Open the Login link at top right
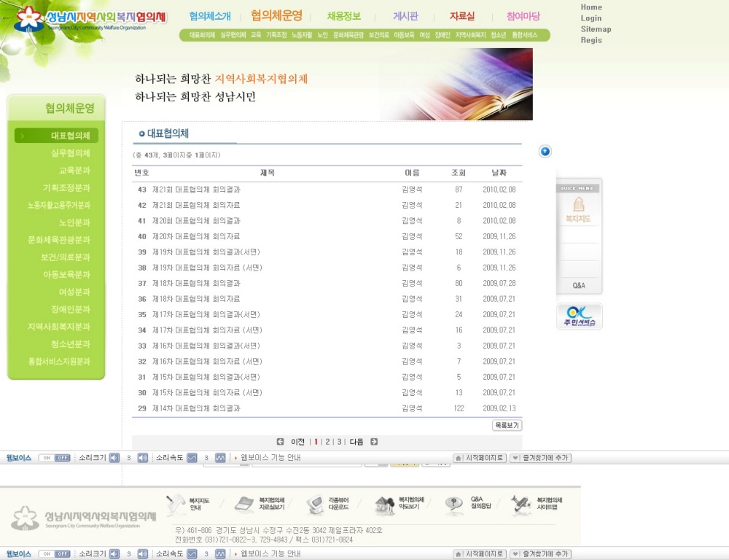Screen dimensions: 729x560 tap(591, 18)
